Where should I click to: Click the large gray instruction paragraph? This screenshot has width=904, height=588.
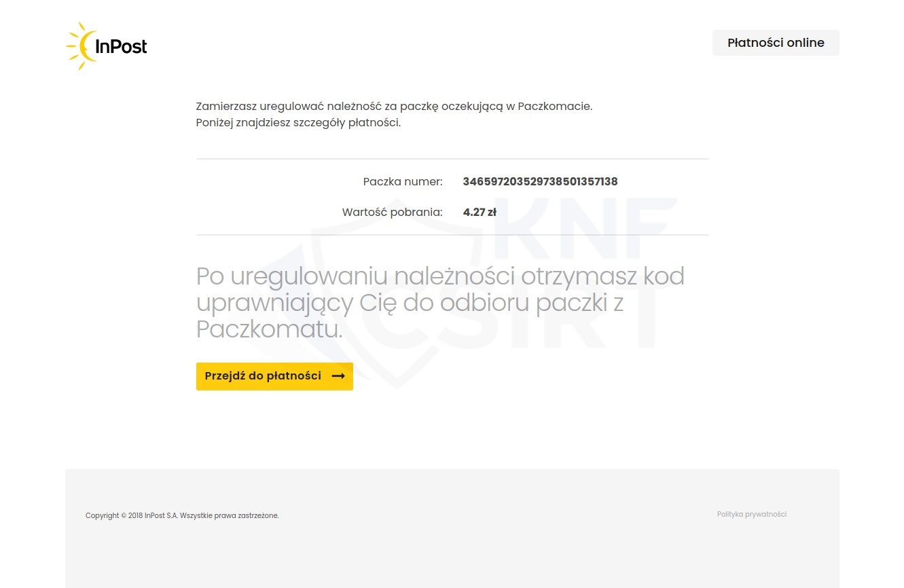(x=440, y=303)
